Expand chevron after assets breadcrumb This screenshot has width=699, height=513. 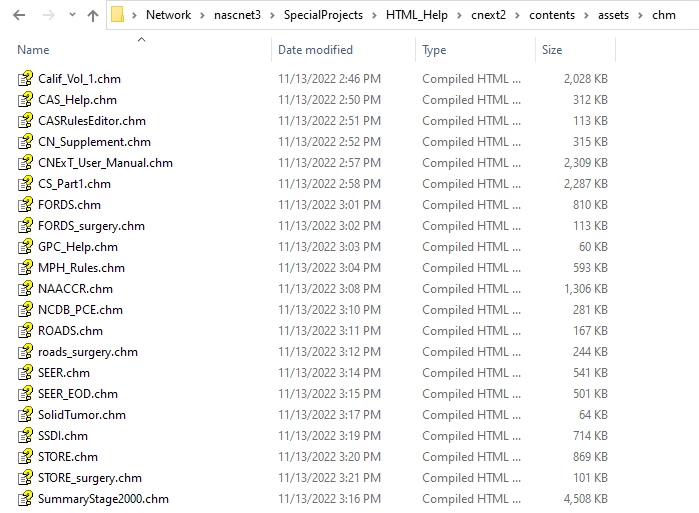click(x=640, y=16)
